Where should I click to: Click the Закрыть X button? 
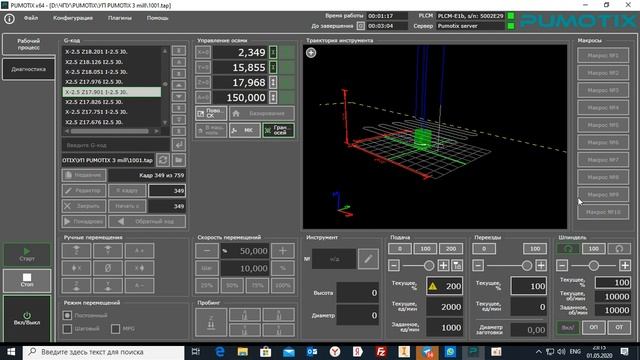tap(84, 206)
